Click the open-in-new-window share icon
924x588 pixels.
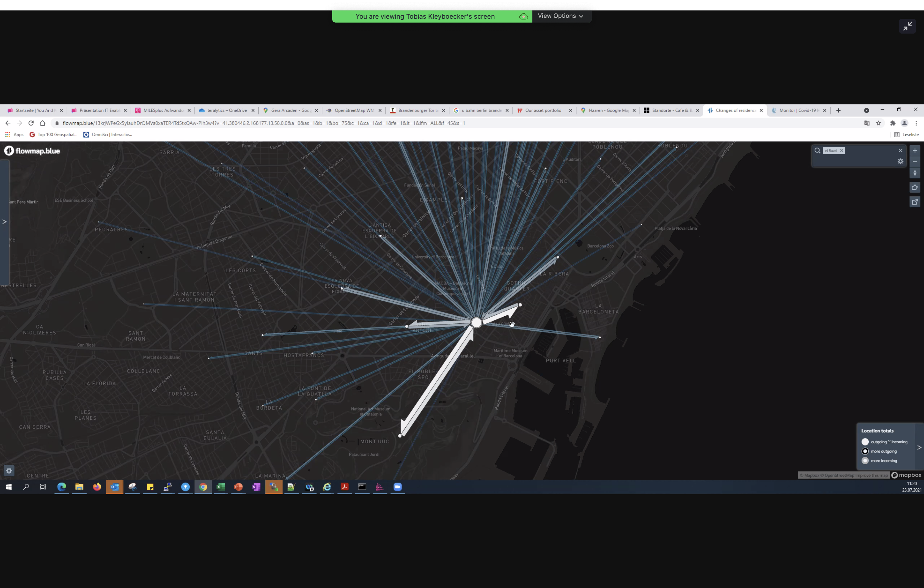click(915, 202)
